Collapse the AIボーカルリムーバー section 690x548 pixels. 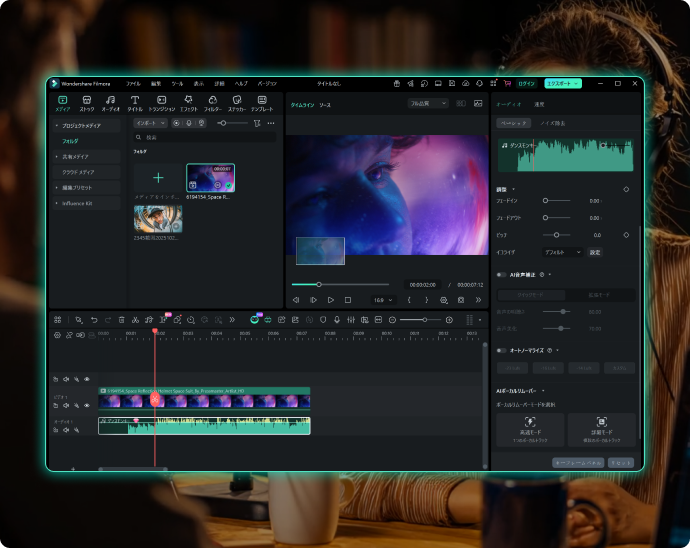coord(543,390)
